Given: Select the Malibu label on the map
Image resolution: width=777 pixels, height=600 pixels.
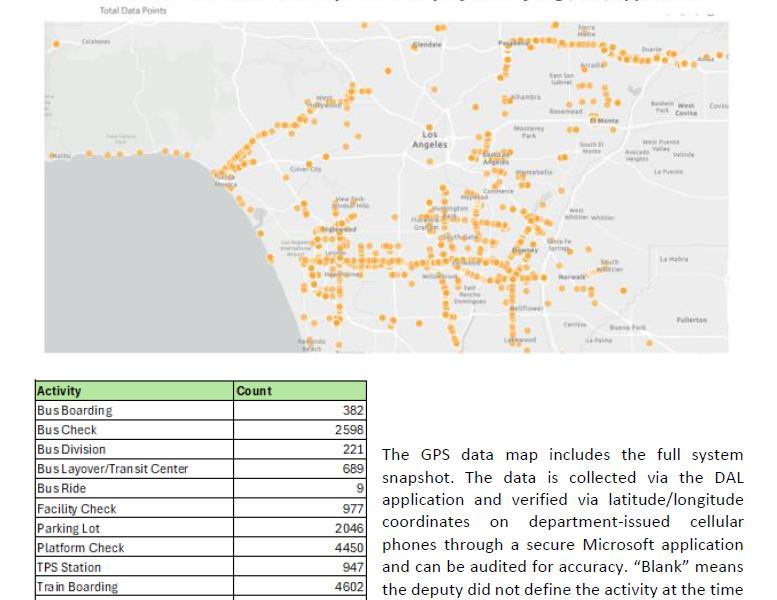Looking at the screenshot, I should click(61, 155).
